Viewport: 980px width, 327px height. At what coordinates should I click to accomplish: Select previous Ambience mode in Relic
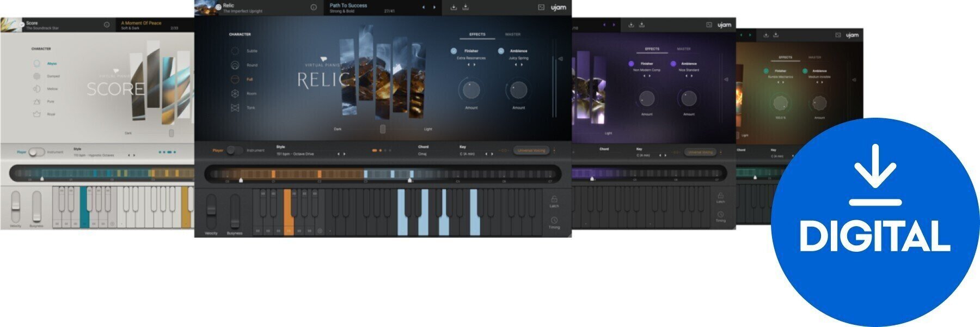click(516, 65)
